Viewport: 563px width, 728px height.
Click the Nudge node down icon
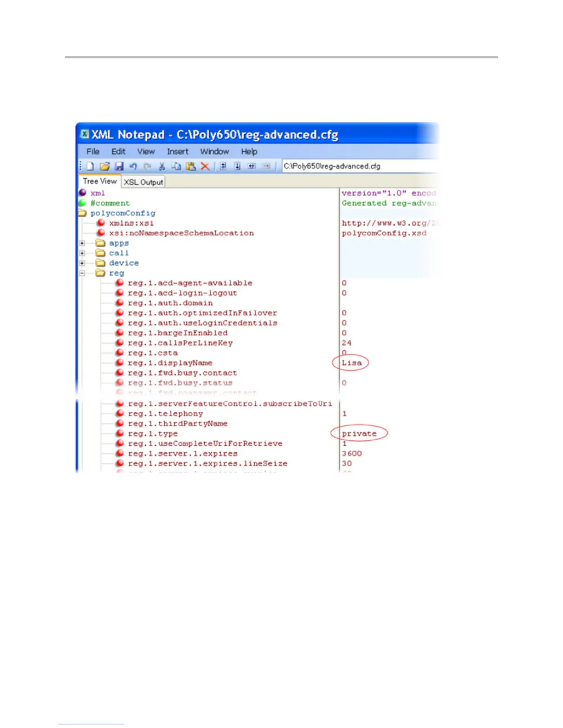click(237, 166)
